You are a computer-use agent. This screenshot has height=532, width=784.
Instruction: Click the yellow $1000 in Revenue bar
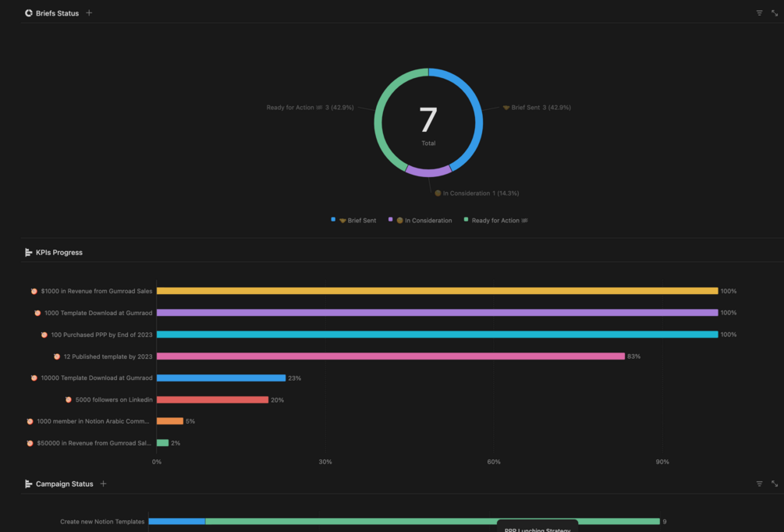click(x=438, y=291)
